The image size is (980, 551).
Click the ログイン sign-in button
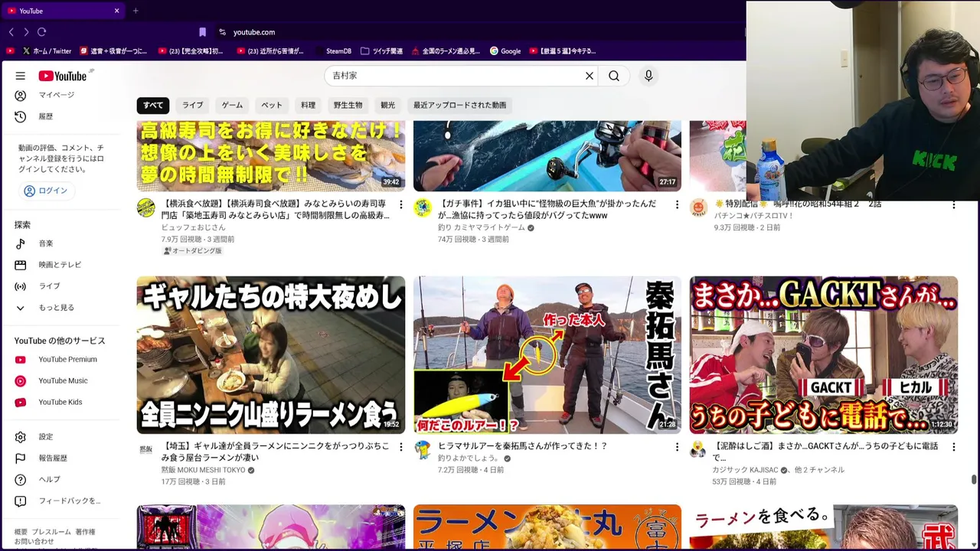pyautogui.click(x=46, y=191)
